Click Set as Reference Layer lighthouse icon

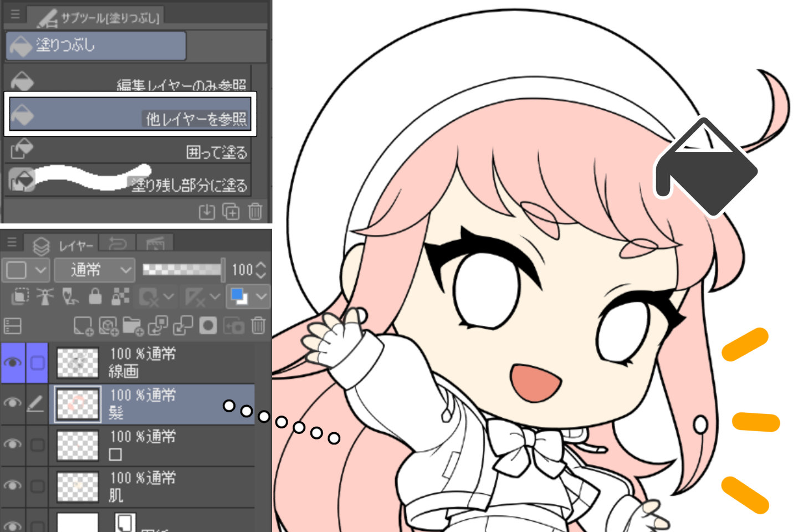45,297
